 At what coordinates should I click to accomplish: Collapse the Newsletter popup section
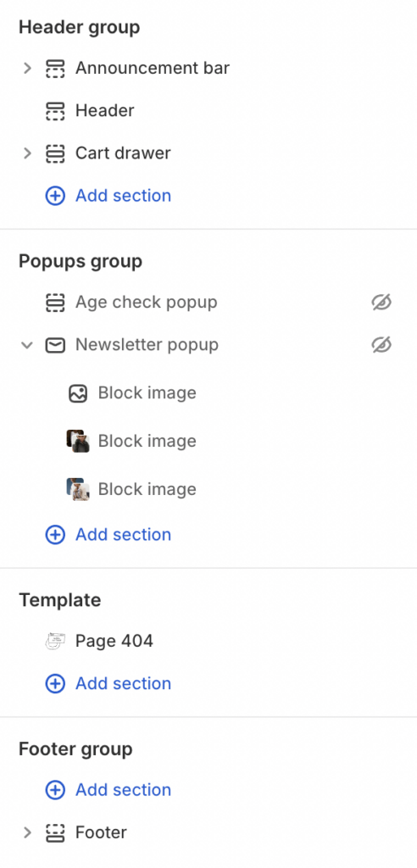coord(26,346)
